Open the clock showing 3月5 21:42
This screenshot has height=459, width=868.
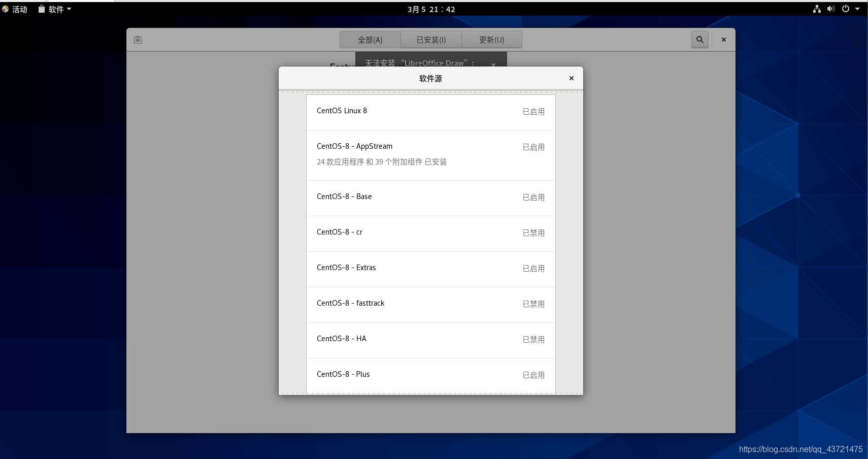431,9
